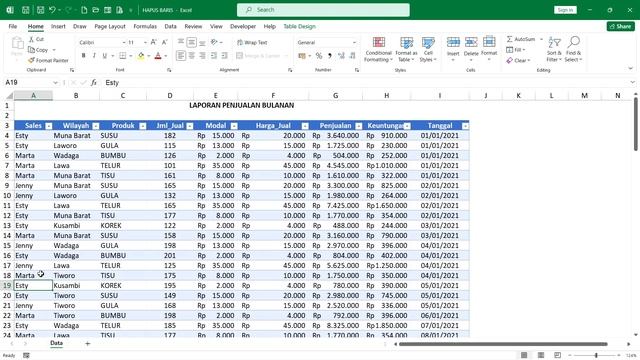Click the Copy icon

click(31, 50)
